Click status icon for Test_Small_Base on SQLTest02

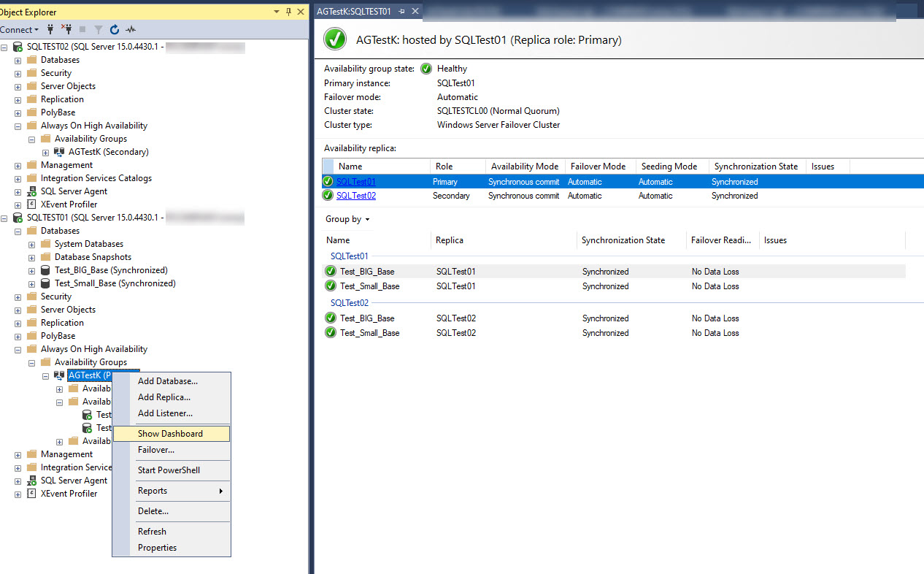[x=331, y=333]
